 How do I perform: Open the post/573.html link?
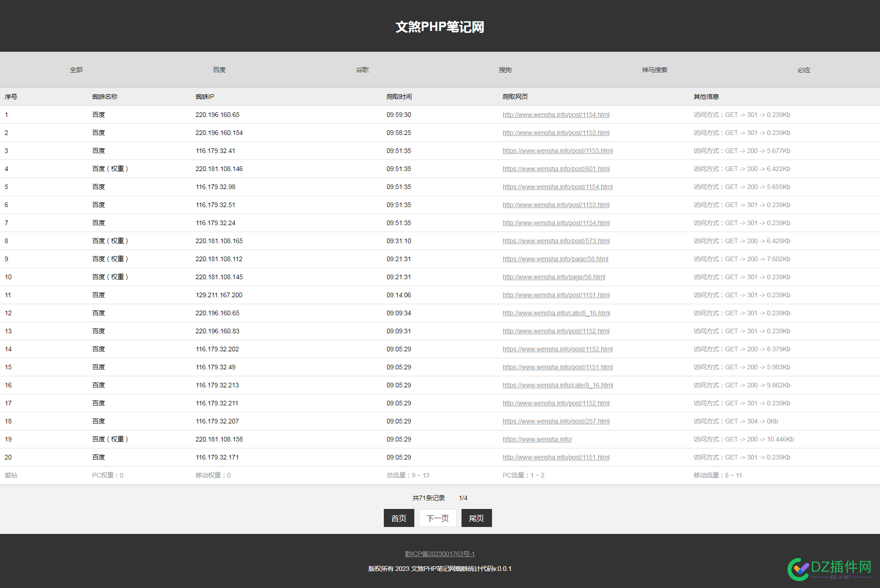point(556,241)
